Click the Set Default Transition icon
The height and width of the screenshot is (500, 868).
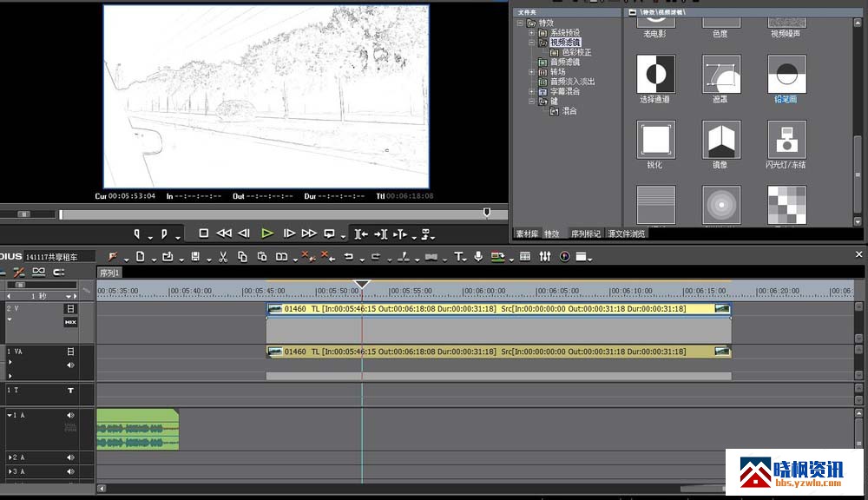[x=431, y=257]
